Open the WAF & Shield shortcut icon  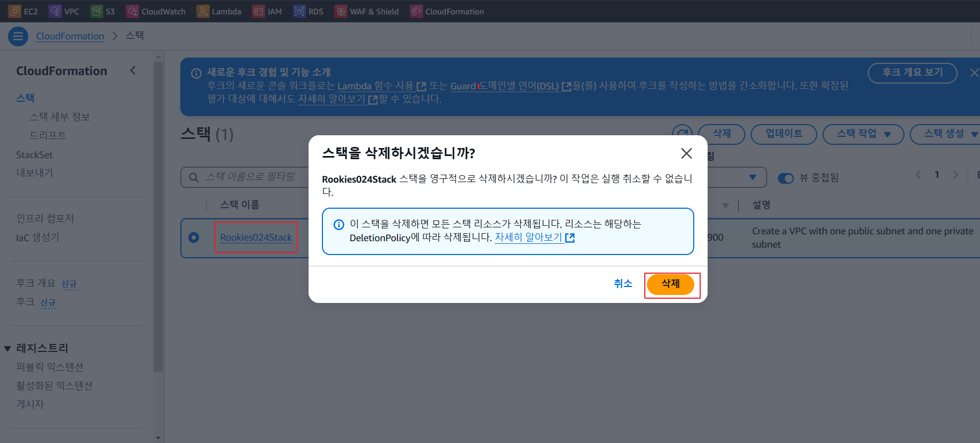click(340, 11)
